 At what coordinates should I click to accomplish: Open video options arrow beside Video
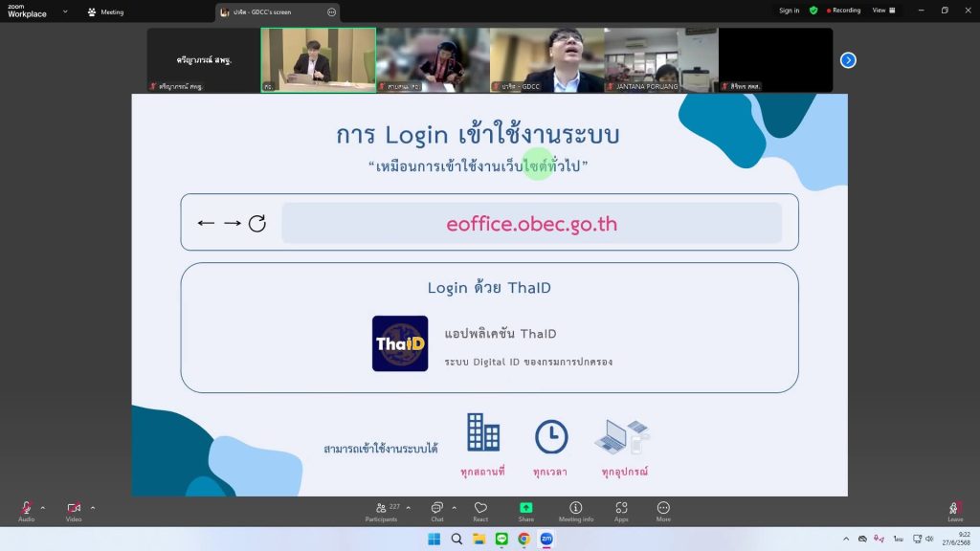click(93, 508)
